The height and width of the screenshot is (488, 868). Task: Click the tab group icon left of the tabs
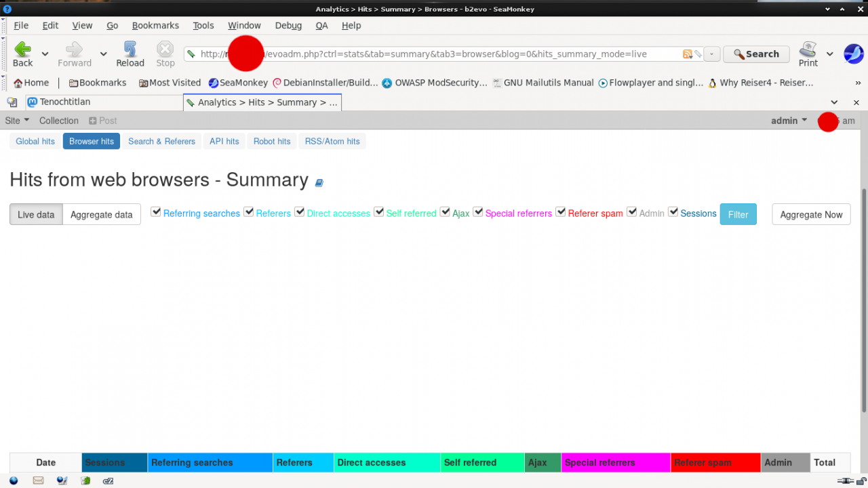coord(12,102)
